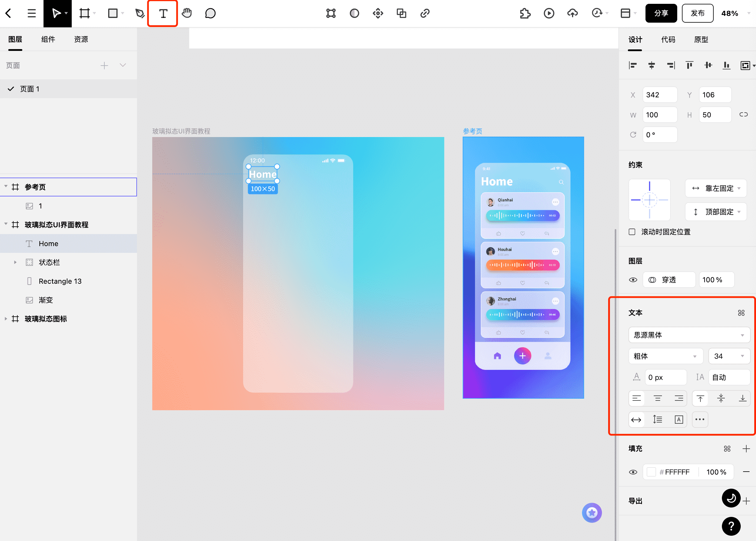Switch to the 设计 tab
Image resolution: width=756 pixels, height=541 pixels.
pyautogui.click(x=635, y=40)
